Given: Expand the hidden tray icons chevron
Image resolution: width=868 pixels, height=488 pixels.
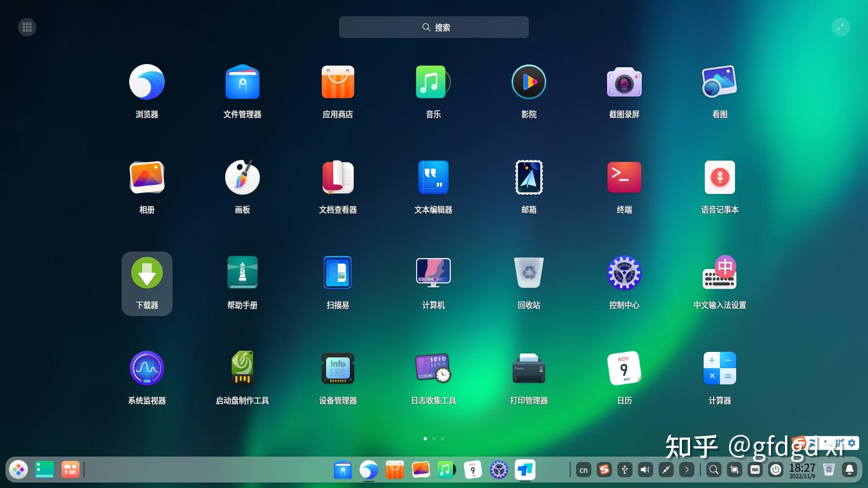Looking at the screenshot, I should pos(686,470).
